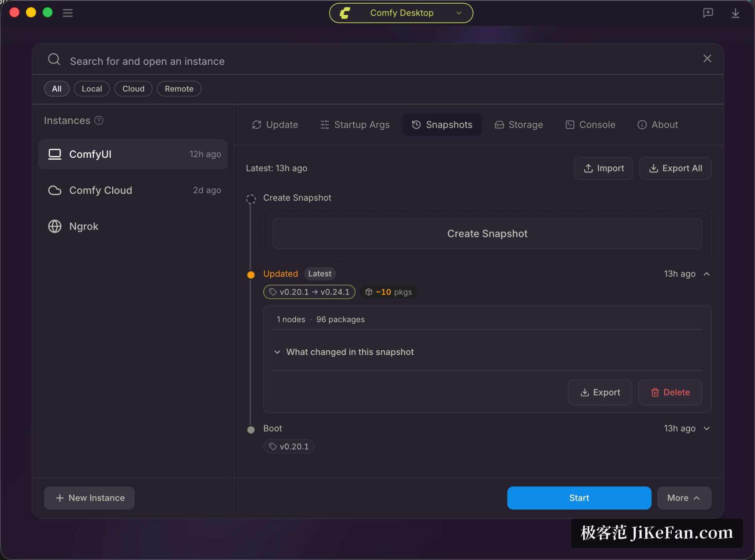Export the Updated snapshot
The height and width of the screenshot is (560, 755).
coord(600,392)
